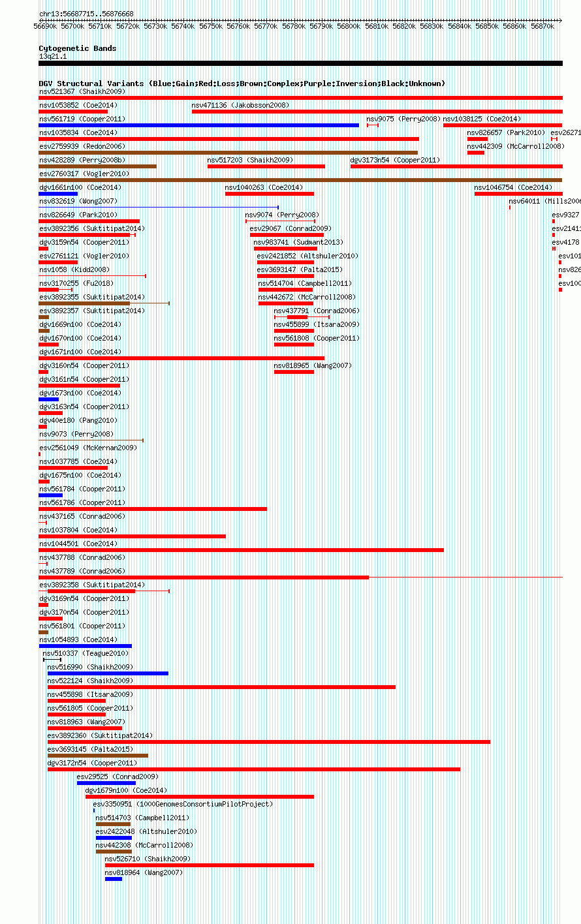Select the esv3693147 (Palta2015) label
Screen dimensions: 581x924
point(300,269)
